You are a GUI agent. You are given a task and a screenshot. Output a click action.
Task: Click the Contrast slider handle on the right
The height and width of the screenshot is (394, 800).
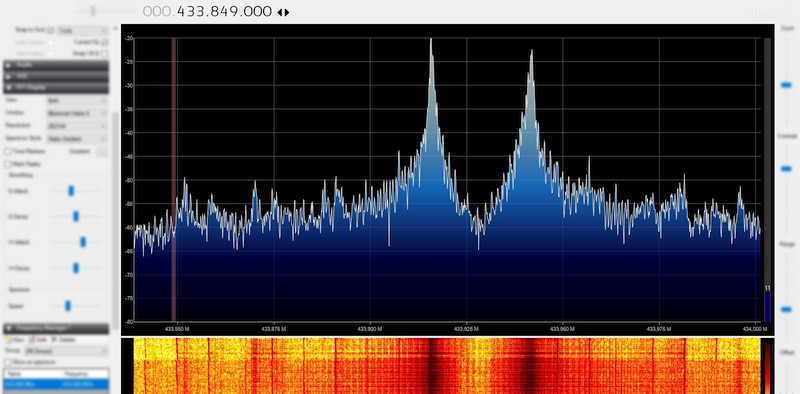(x=786, y=169)
